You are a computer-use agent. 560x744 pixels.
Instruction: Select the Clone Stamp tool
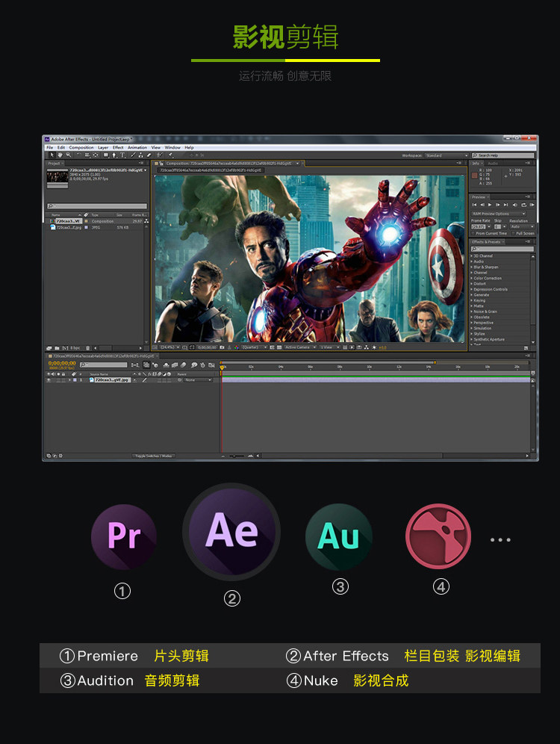140,155
